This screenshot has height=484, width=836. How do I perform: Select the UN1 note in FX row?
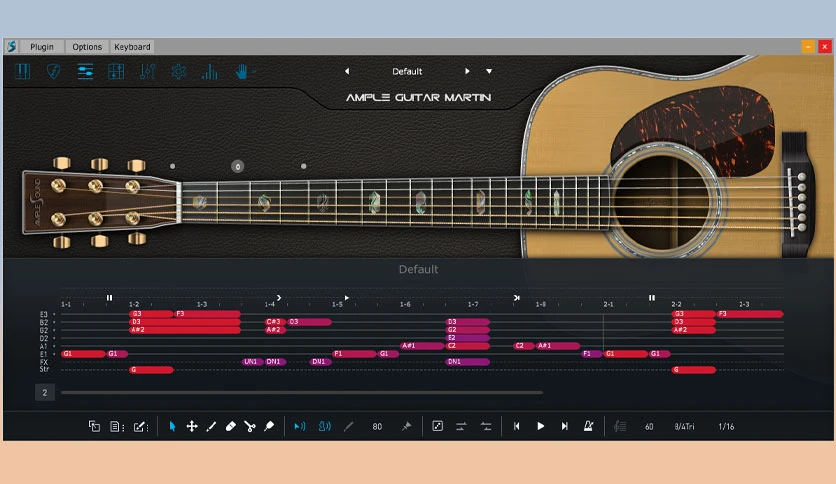(x=253, y=361)
